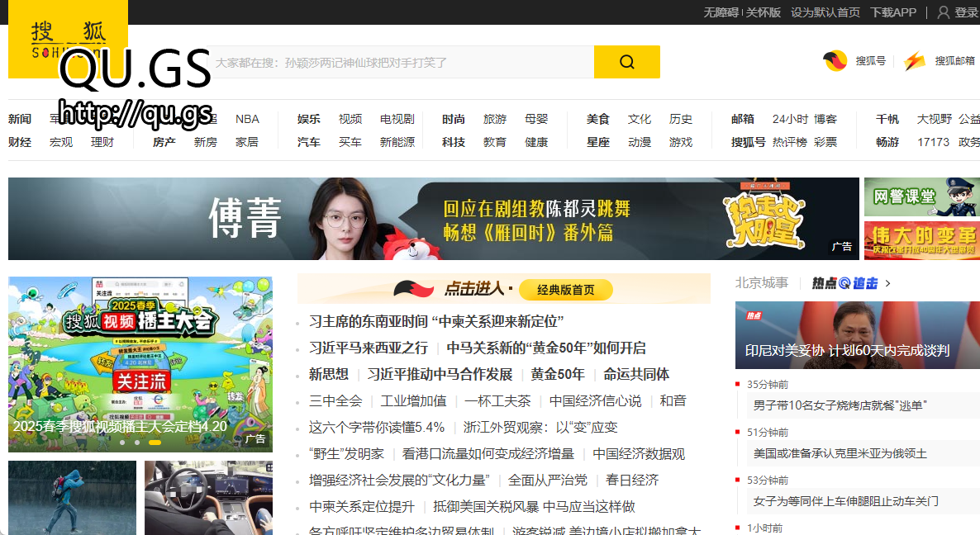The height and width of the screenshot is (535, 980).
Task: Click the fox logo next to 点击进入
Action: click(x=414, y=289)
